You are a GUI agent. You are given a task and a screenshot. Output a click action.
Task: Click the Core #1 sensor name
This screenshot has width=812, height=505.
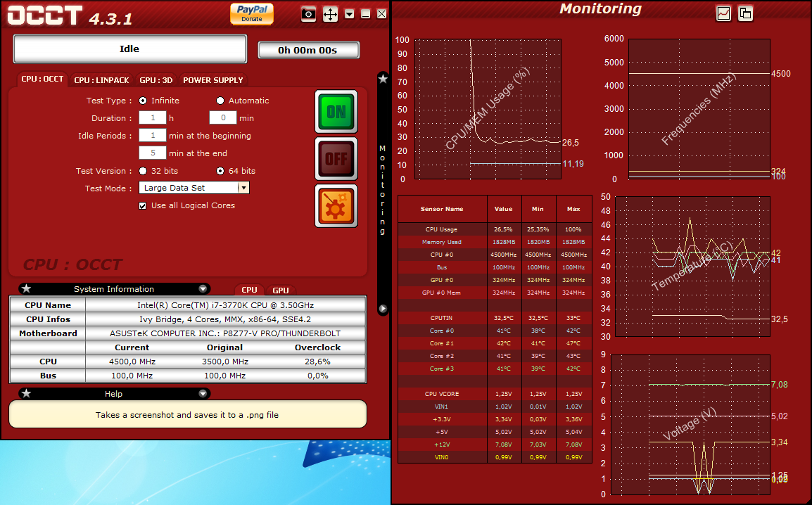pyautogui.click(x=442, y=343)
